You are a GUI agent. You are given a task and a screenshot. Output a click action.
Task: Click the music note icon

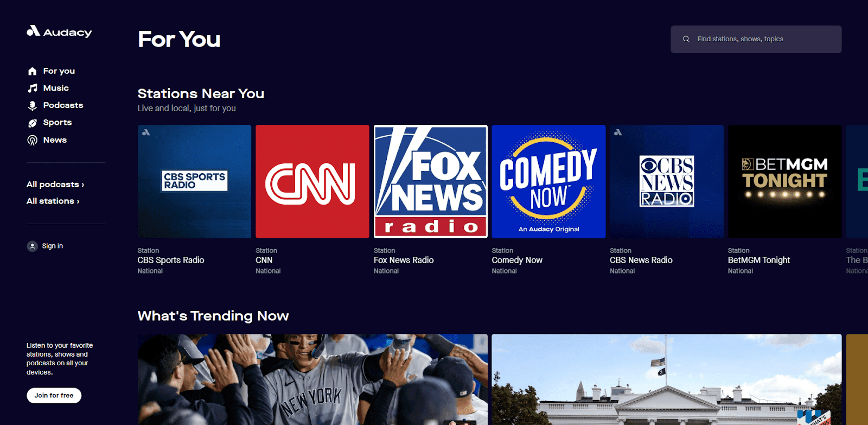33,88
